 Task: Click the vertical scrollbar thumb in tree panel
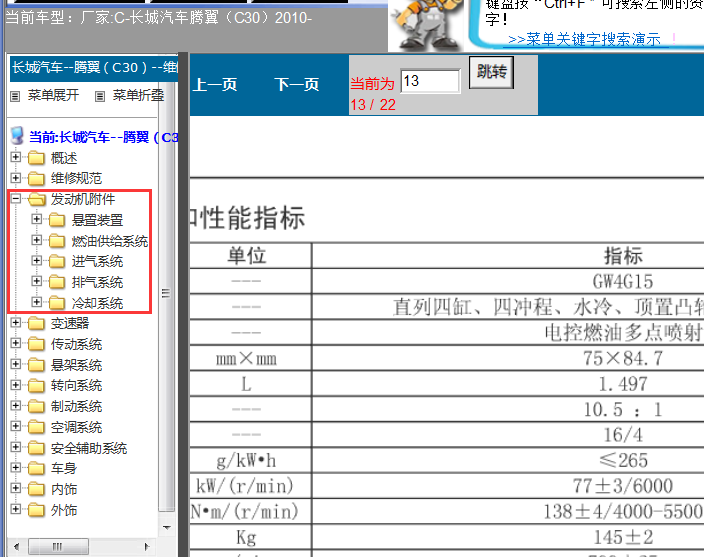[166, 294]
